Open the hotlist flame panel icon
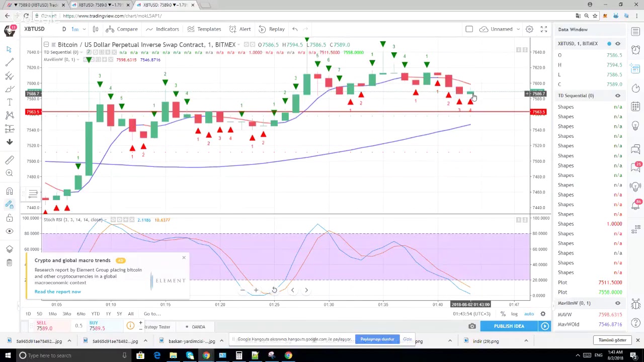The image size is (644, 362). click(636, 88)
